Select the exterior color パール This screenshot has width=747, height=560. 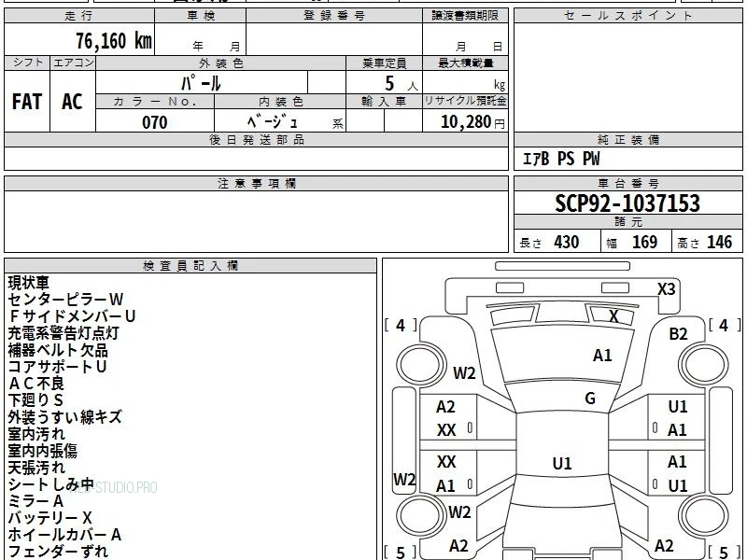(201, 83)
